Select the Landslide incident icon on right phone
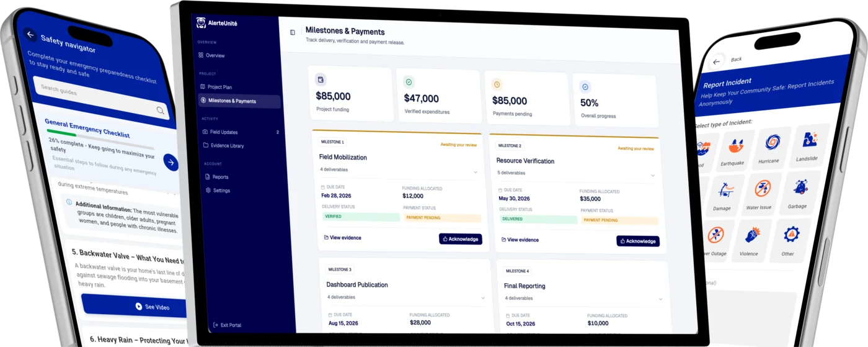The image size is (868, 347). tap(809, 139)
